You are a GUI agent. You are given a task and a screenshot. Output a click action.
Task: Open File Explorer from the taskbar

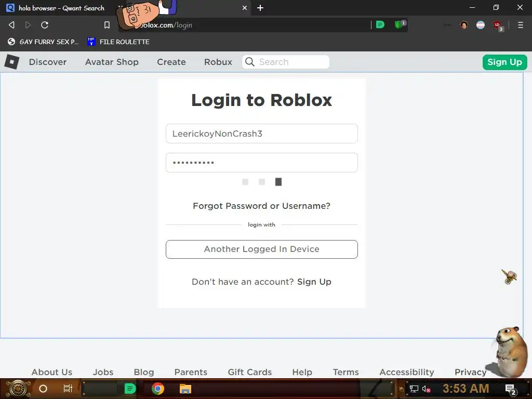(185, 389)
